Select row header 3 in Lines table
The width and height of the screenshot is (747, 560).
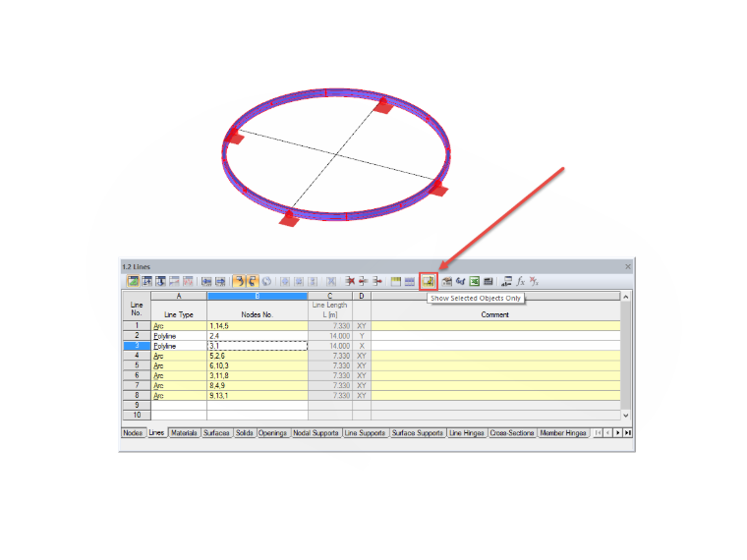137,346
